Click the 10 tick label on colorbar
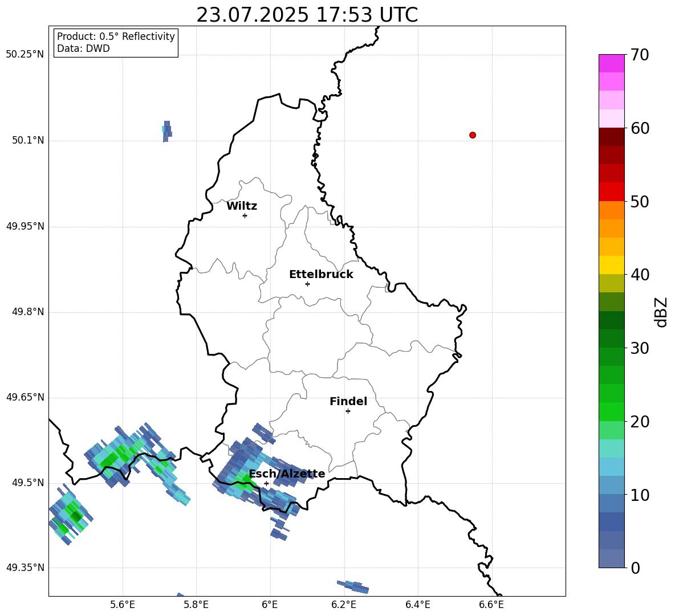 point(640,495)
